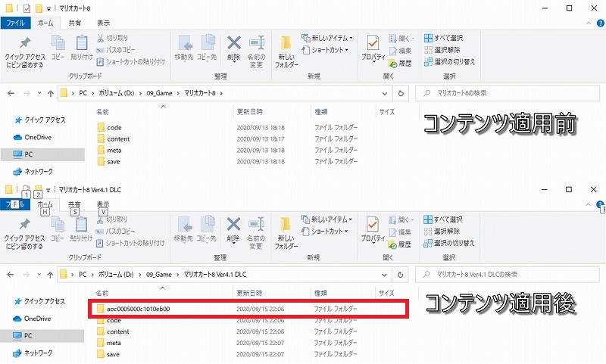Screen dimensions: 606x364
Task: Select aoc0005000c1010eb00 folder
Action: pos(133,309)
